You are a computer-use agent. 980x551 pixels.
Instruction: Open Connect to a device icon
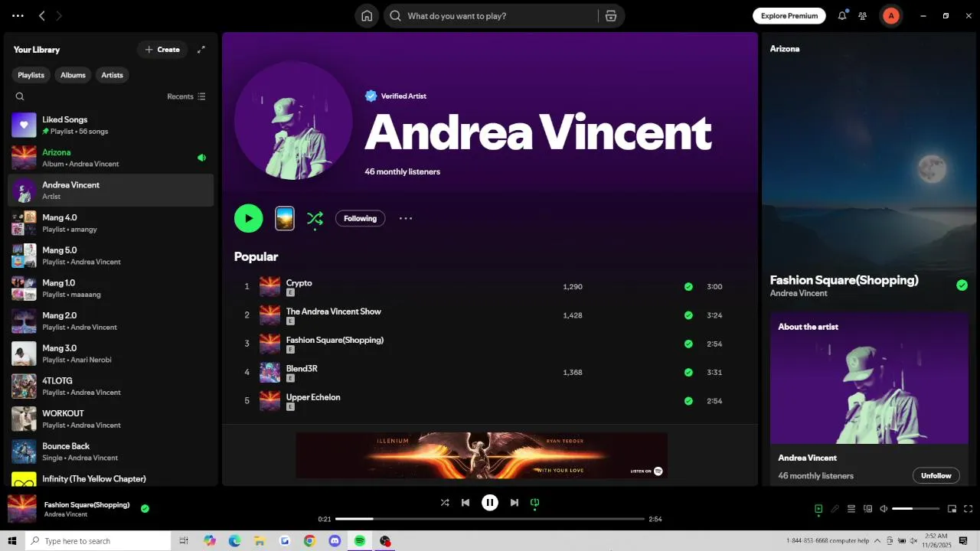pyautogui.click(x=868, y=509)
